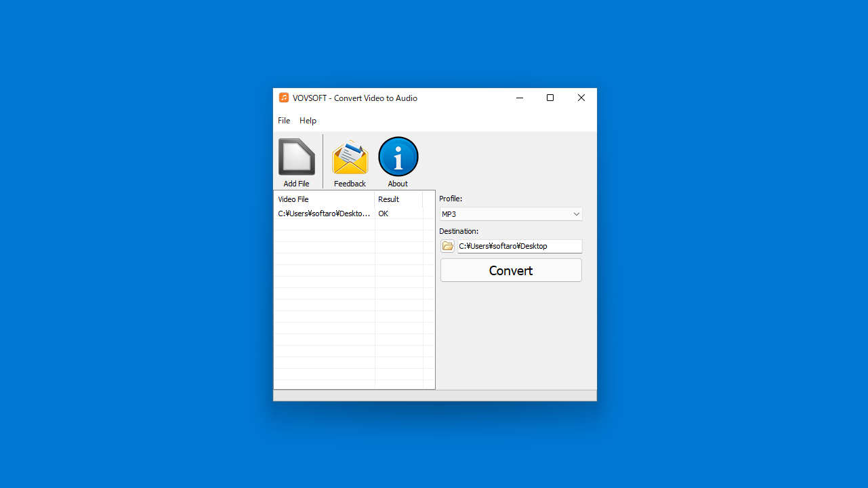
Task: Click the OK result cell
Action: [384, 213]
